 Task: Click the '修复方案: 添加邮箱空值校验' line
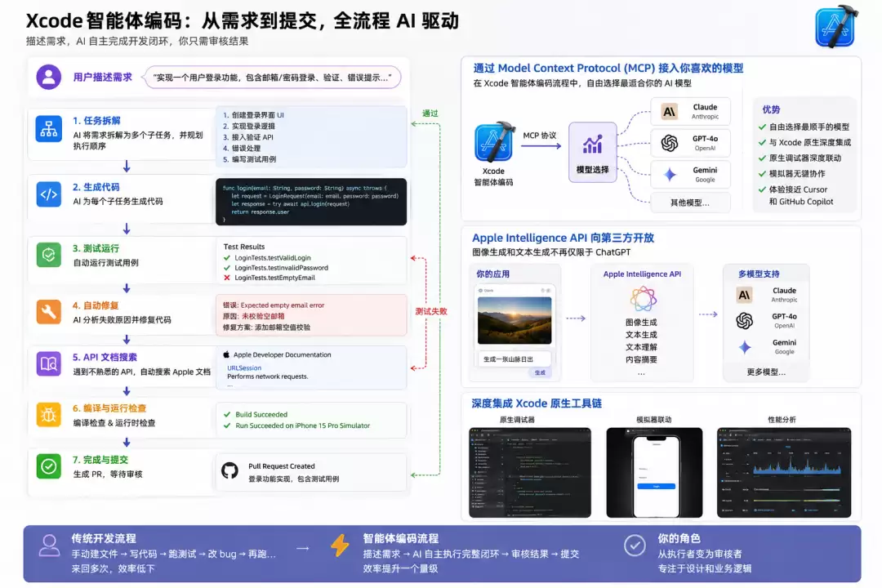click(266, 327)
